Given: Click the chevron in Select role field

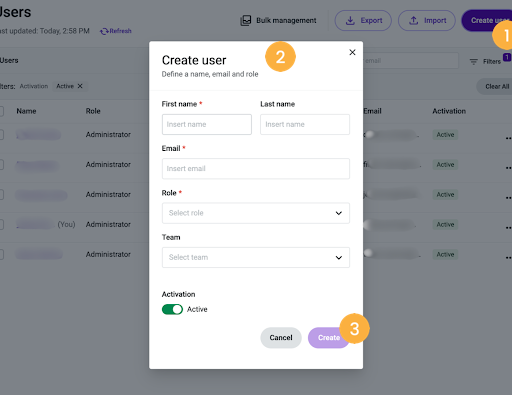Looking at the screenshot, I should (339, 213).
